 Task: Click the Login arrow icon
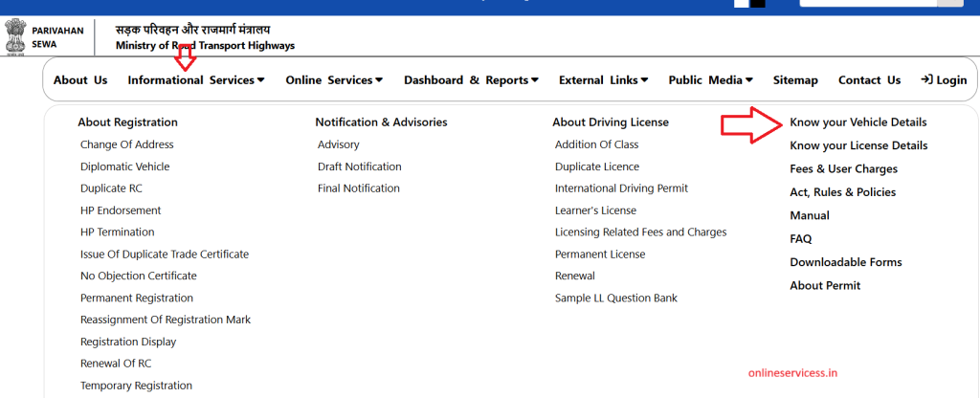[x=926, y=79]
